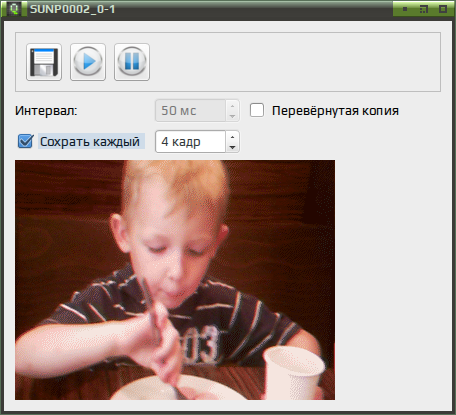Click the Перевёрнутая копия label text
The image size is (456, 415).
pos(335,111)
